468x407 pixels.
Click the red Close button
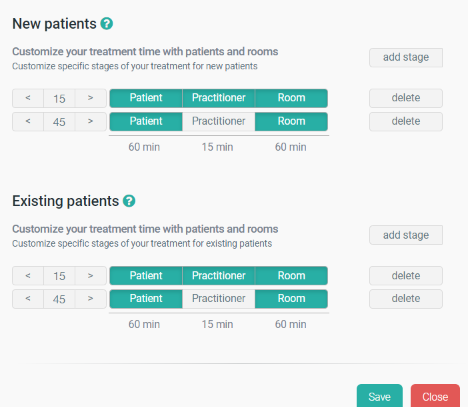click(435, 396)
